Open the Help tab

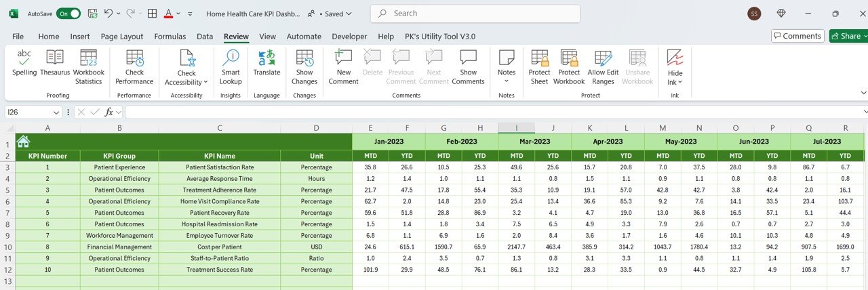click(386, 37)
